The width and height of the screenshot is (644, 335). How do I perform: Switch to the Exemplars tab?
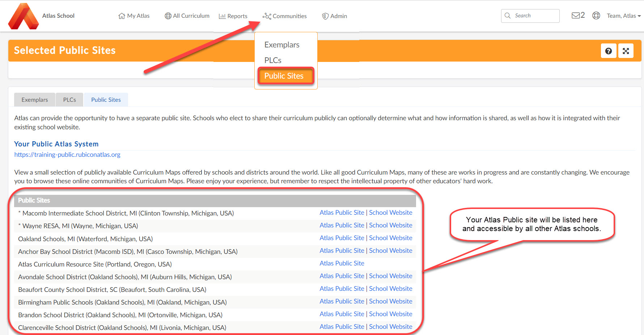[35, 100]
